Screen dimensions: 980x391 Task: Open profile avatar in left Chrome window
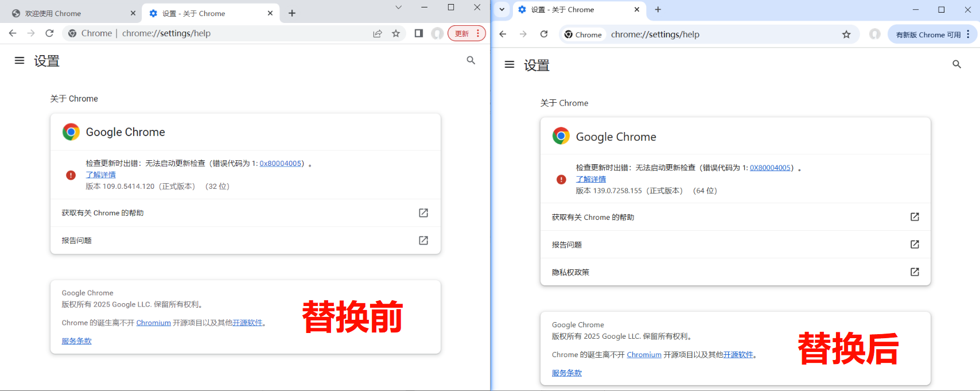coord(437,33)
